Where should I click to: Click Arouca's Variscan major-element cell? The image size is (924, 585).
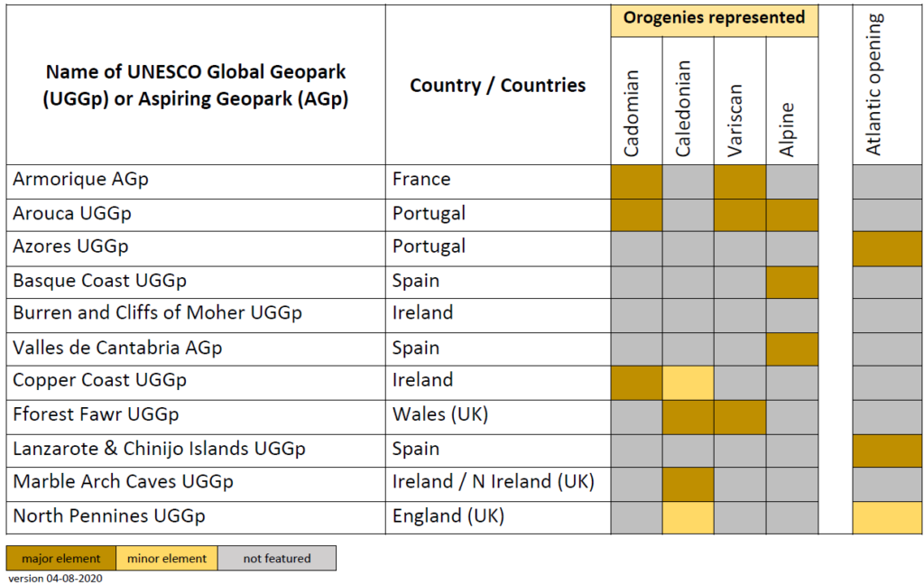point(740,215)
